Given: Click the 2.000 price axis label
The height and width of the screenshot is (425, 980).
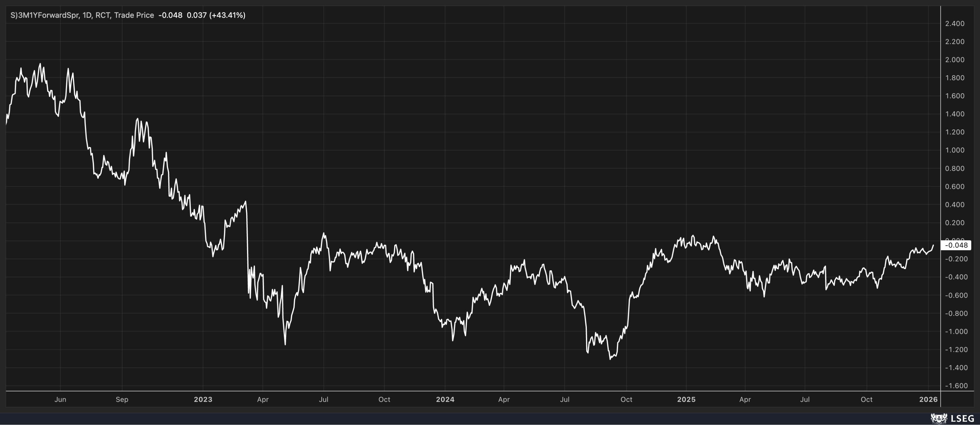Looking at the screenshot, I should [955, 60].
